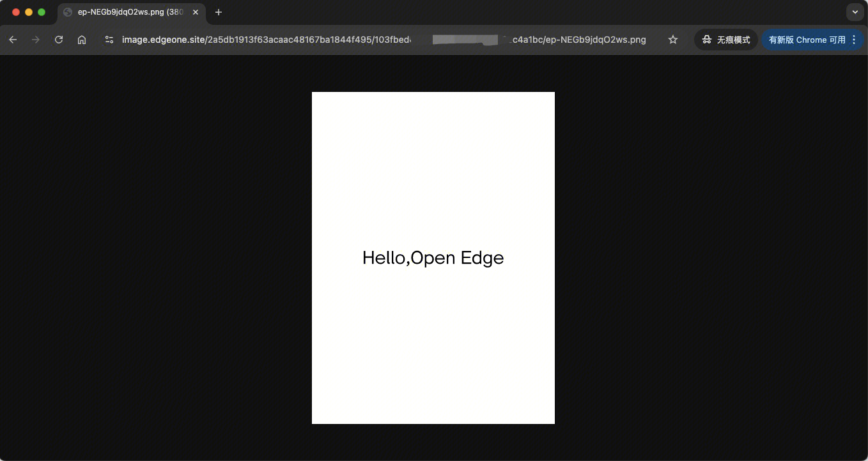Open Chrome's three-dot menu
The width and height of the screenshot is (868, 461).
[855, 40]
